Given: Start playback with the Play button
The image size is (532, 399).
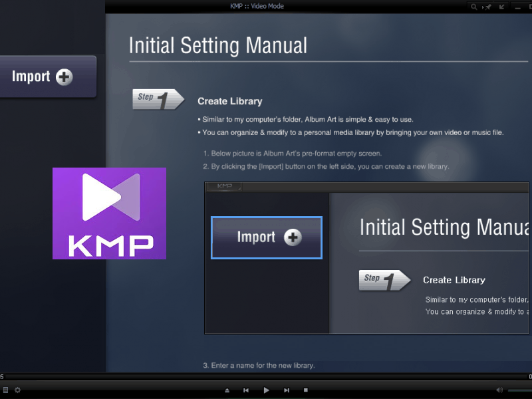Looking at the screenshot, I should (x=267, y=390).
